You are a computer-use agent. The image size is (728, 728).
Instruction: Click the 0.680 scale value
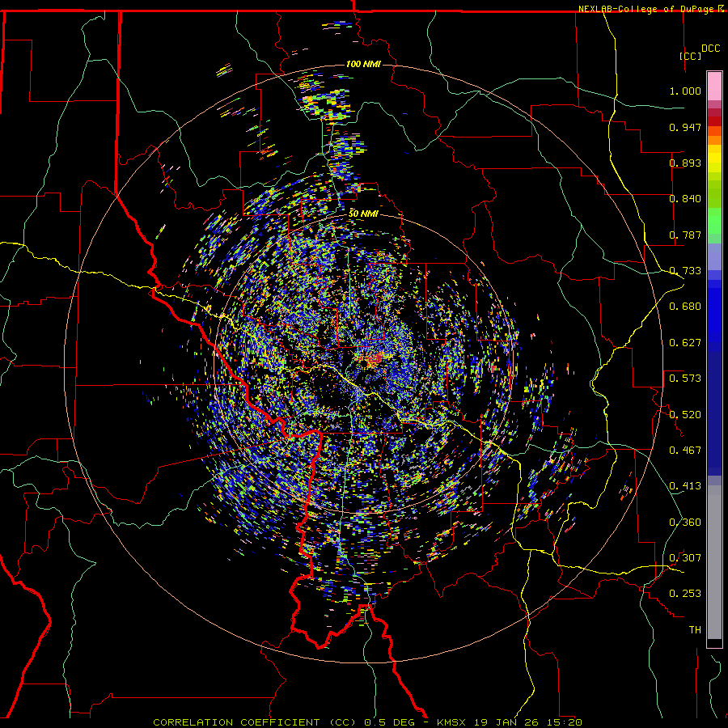pyautogui.click(x=685, y=307)
